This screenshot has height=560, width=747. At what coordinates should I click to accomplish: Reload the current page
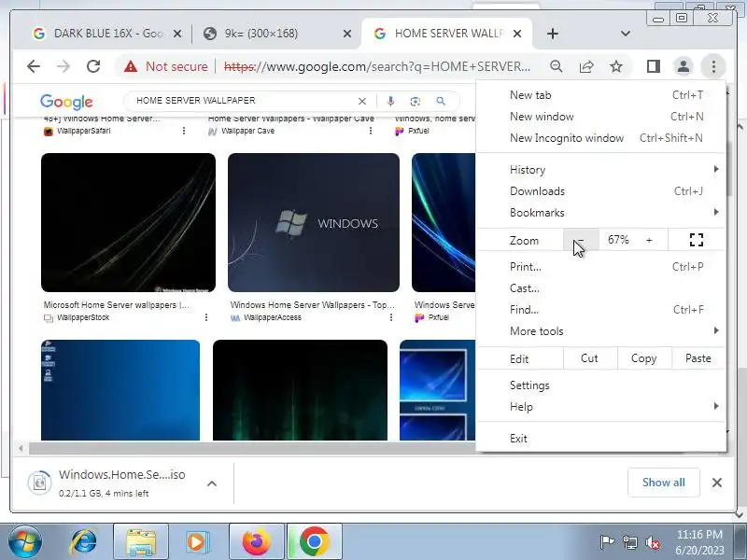tap(93, 66)
